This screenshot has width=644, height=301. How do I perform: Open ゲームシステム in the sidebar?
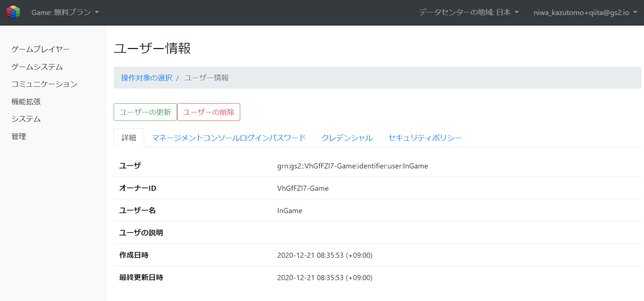pos(37,67)
